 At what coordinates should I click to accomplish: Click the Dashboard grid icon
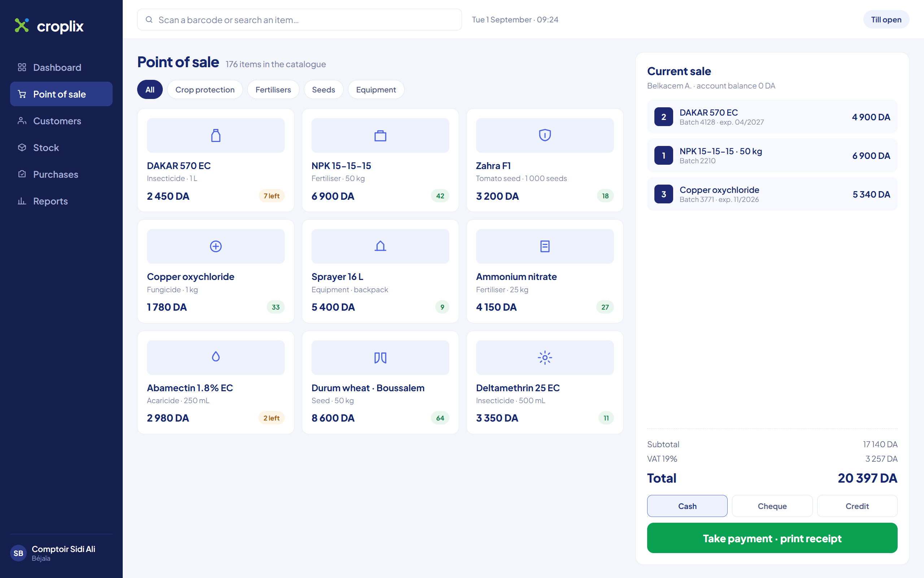(x=22, y=67)
